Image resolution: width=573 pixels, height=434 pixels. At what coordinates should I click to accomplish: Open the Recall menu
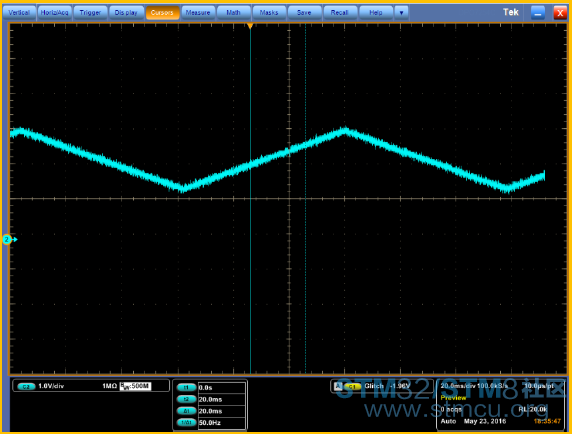tap(339, 12)
